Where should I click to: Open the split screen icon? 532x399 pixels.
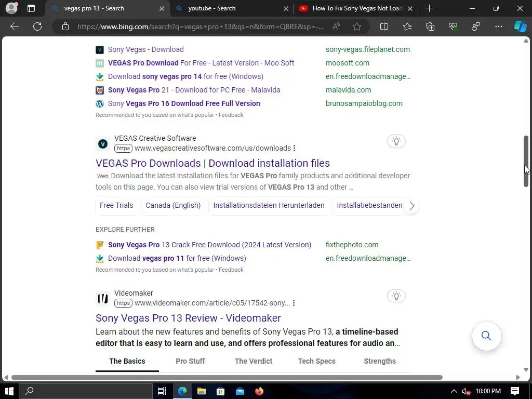pos(384,26)
